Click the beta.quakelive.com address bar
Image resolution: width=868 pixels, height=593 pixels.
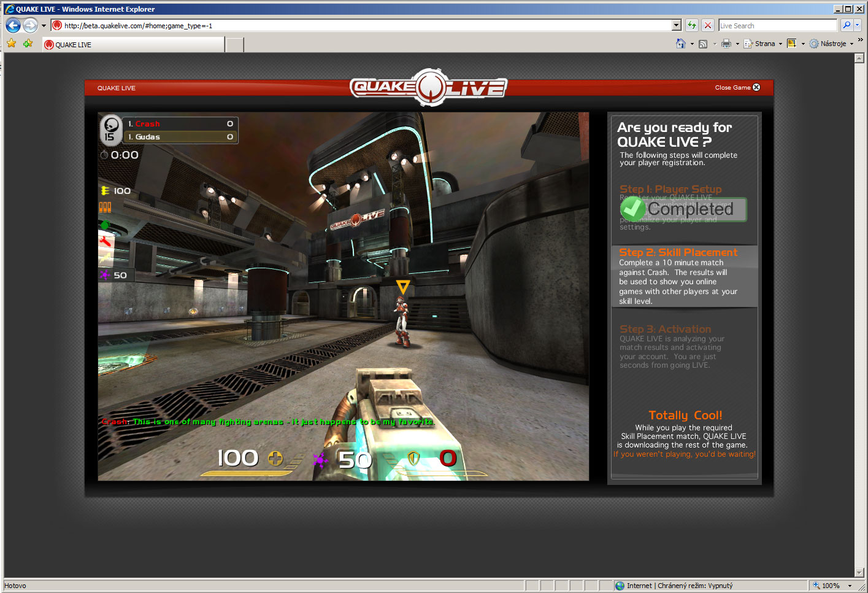(x=361, y=25)
